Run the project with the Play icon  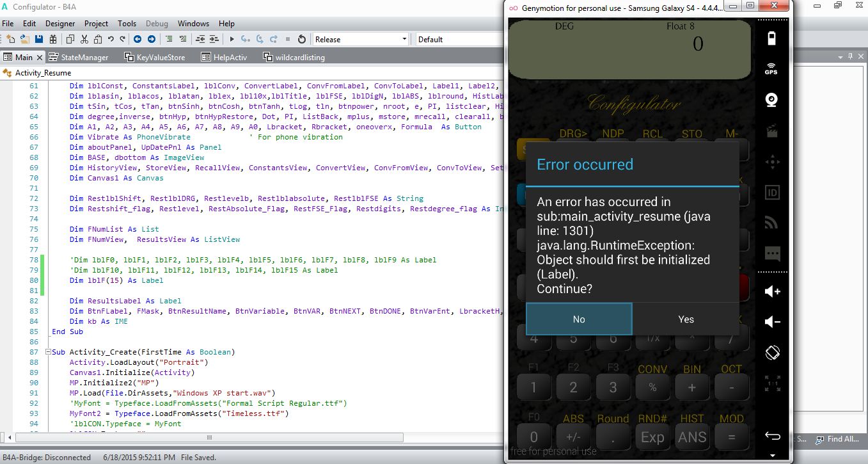pos(232,39)
